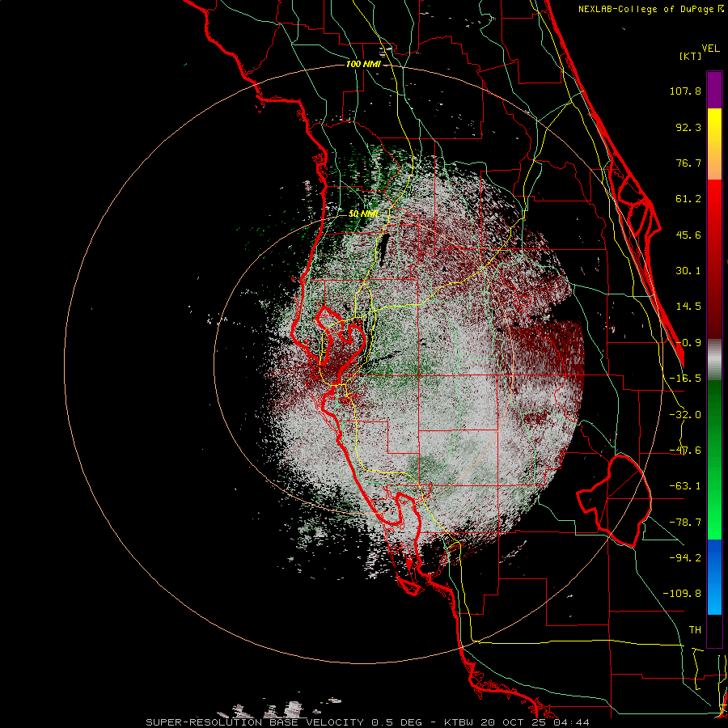The width and height of the screenshot is (728, 728).
Task: Click the [KT] units label
Action: click(691, 56)
